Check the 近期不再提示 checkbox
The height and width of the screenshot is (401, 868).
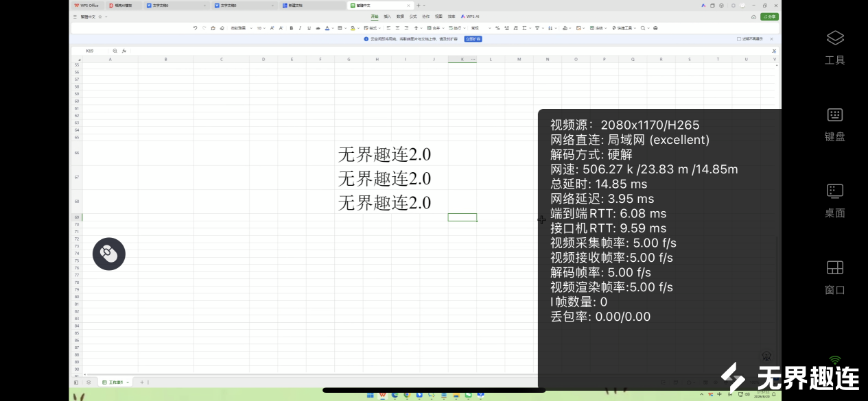pyautogui.click(x=739, y=39)
